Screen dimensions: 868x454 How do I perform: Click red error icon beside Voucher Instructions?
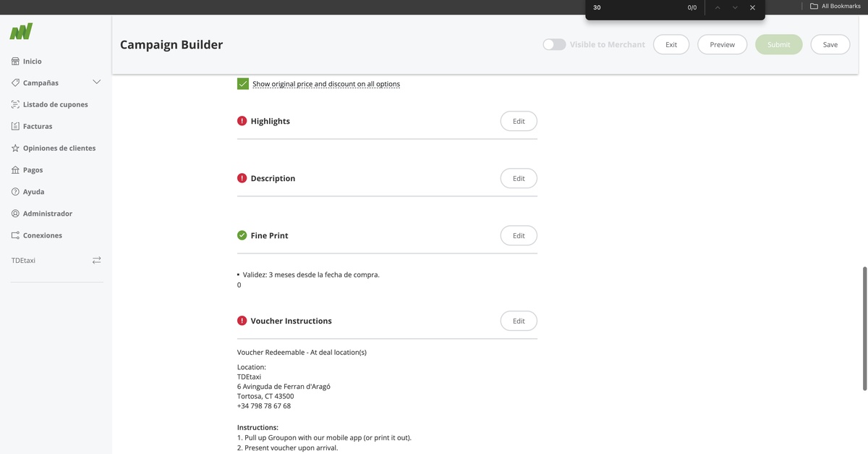pos(242,321)
